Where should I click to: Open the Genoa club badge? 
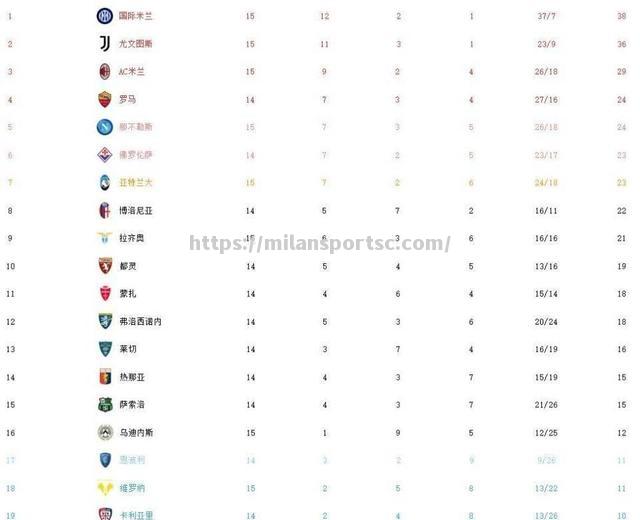point(105,377)
